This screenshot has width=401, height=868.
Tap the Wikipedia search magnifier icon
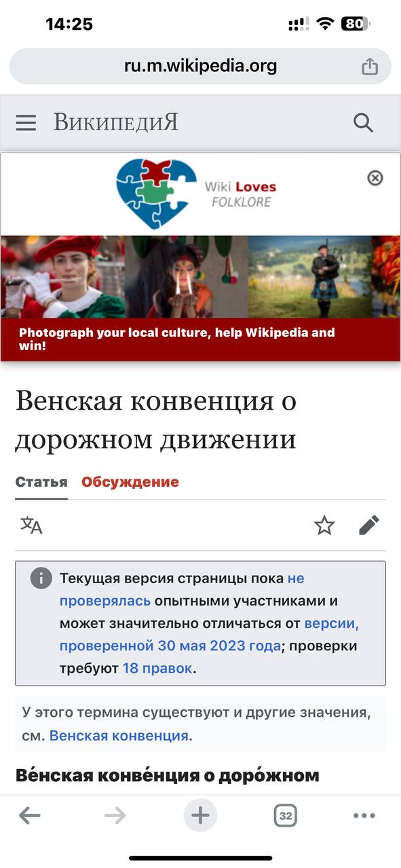pyautogui.click(x=364, y=123)
